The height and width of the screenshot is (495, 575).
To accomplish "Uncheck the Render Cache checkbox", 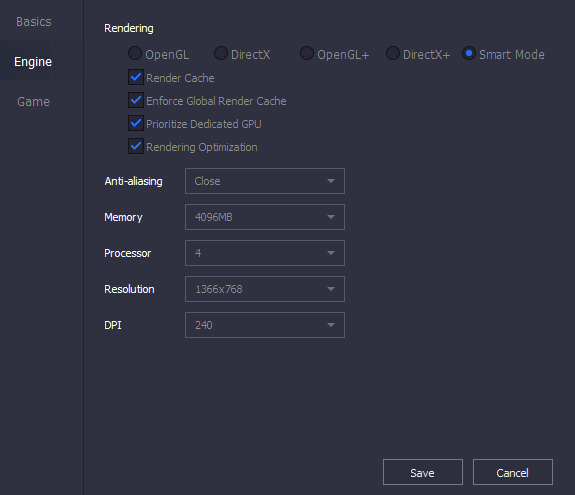I will coord(136,77).
